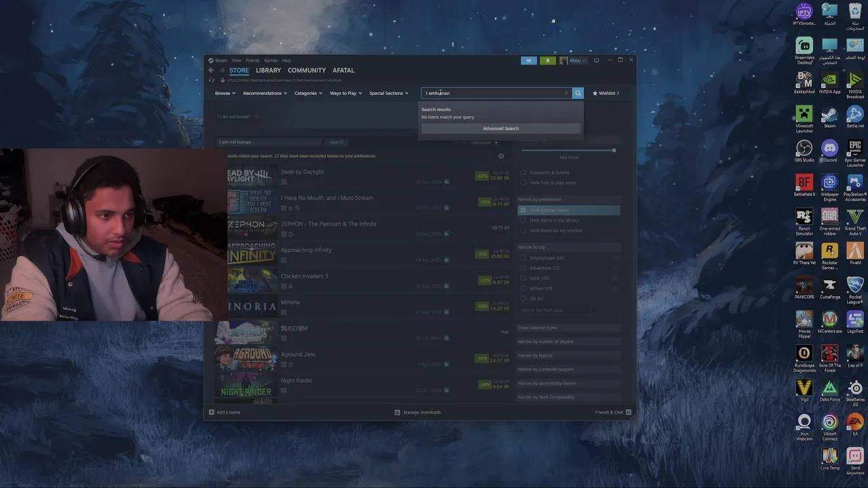This screenshot has width=868, height=488.
Task: Tick the Singleplayer tag checkbox
Action: click(x=524, y=258)
